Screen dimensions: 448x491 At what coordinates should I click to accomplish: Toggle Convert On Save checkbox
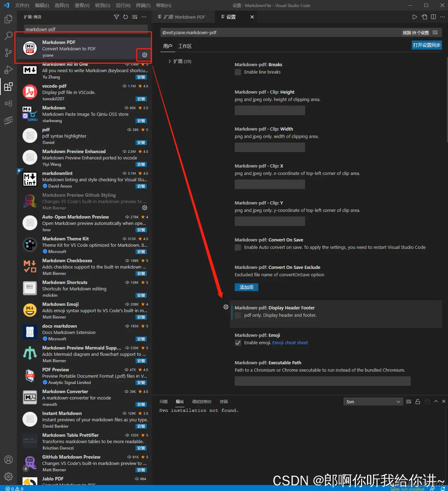(x=238, y=247)
